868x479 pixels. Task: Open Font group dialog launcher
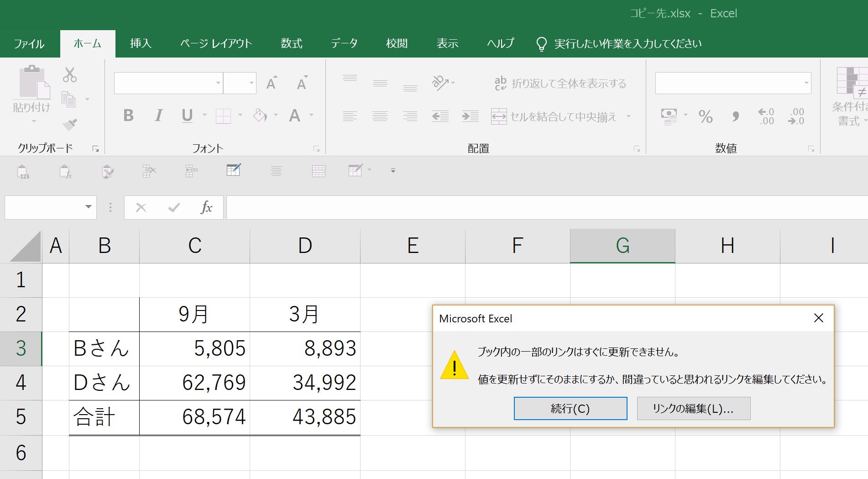(x=316, y=149)
